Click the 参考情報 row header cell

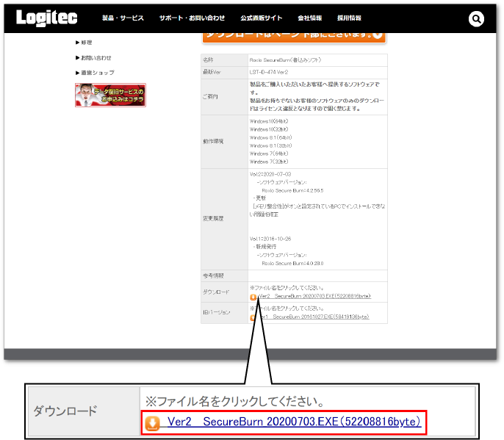pyautogui.click(x=224, y=275)
